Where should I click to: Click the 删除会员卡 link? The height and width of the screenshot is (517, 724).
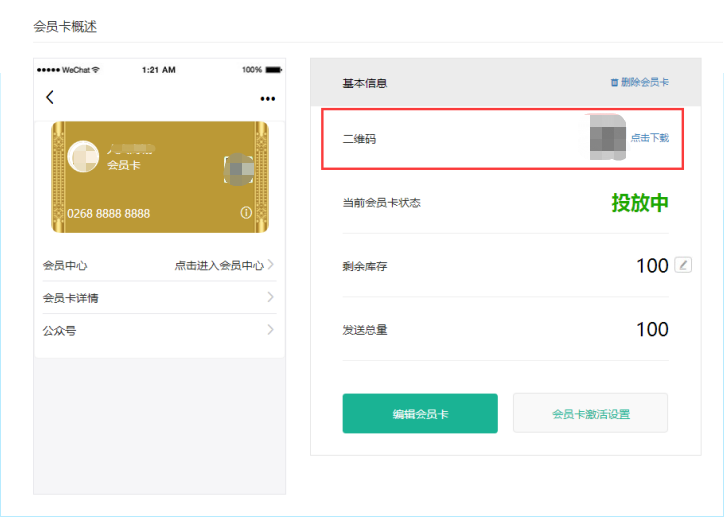pyautogui.click(x=644, y=82)
